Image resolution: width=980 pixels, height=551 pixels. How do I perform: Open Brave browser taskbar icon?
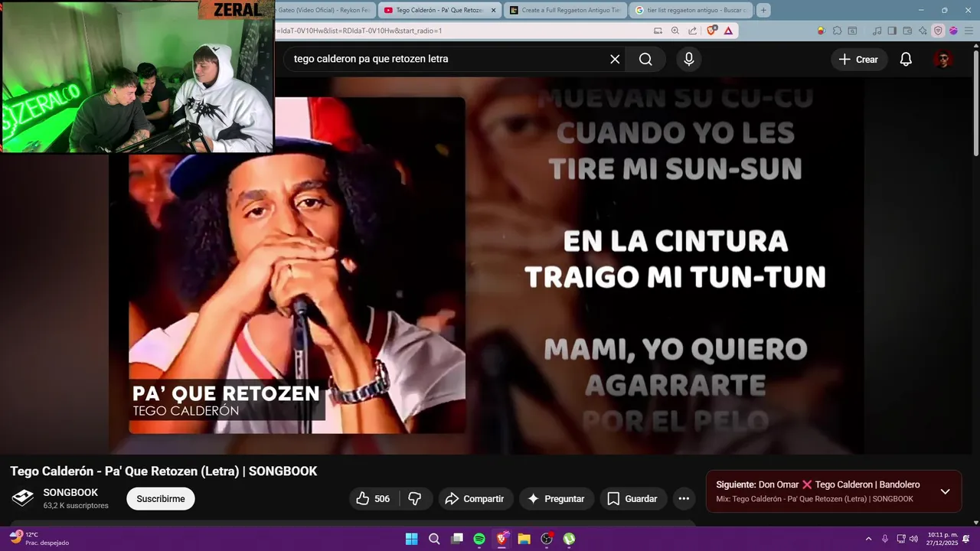pyautogui.click(x=502, y=539)
